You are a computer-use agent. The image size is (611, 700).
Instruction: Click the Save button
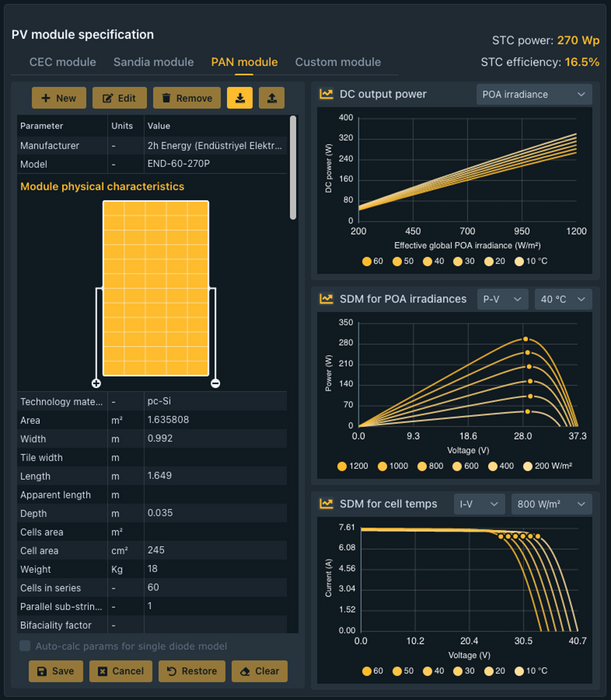(55, 671)
